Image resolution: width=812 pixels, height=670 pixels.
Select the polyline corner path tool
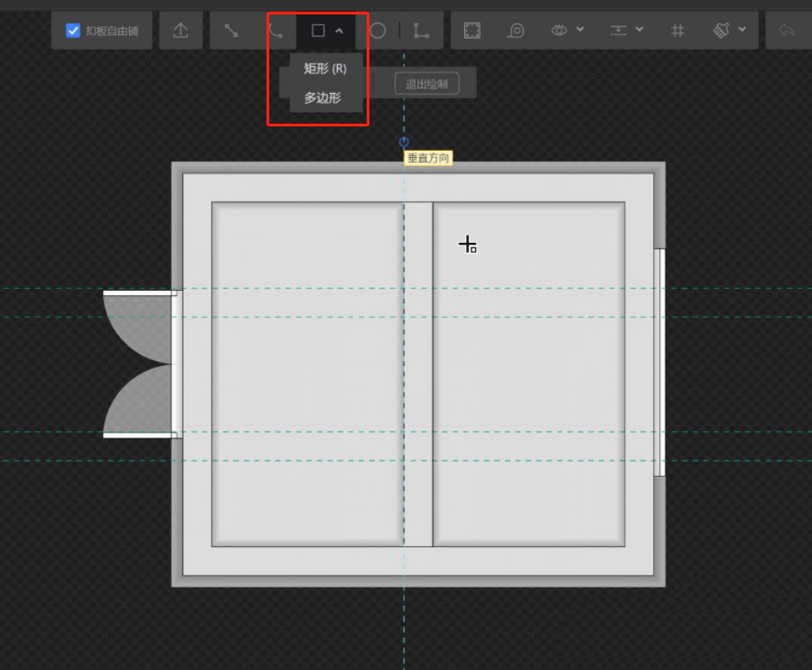tap(421, 31)
